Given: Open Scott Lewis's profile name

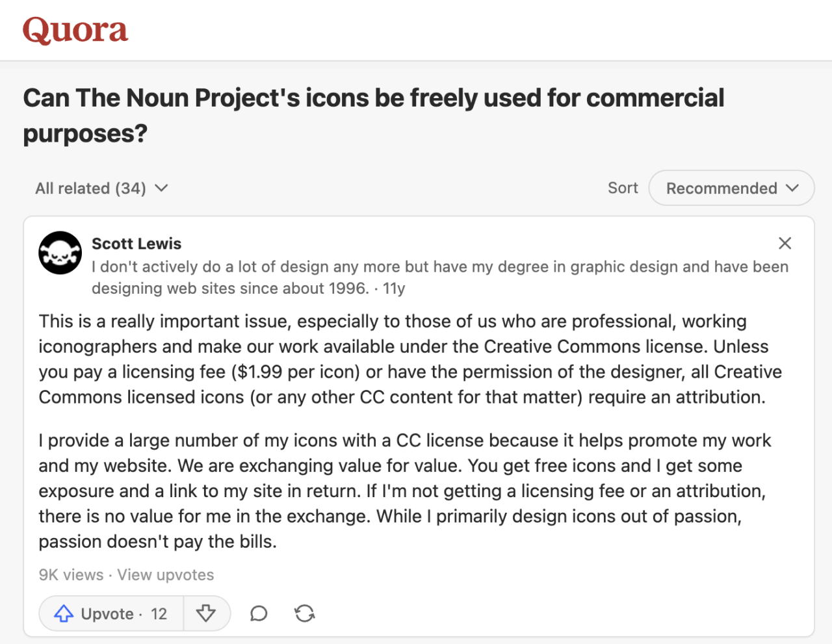Looking at the screenshot, I should click(x=136, y=244).
